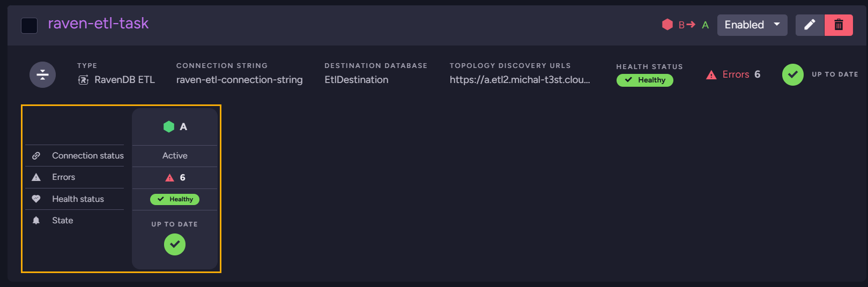The height and width of the screenshot is (287, 868).
Task: Click the Health status heart icon
Action: pos(36,199)
